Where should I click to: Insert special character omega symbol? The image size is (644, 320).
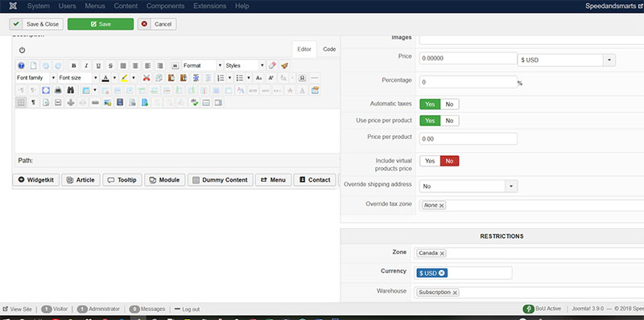302,78
